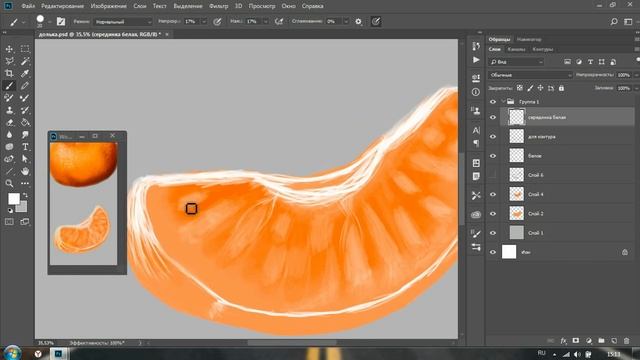Image resolution: width=640 pixels, height=360 pixels.
Task: Open the brush mode Нормальный dropdown
Action: coord(123,22)
